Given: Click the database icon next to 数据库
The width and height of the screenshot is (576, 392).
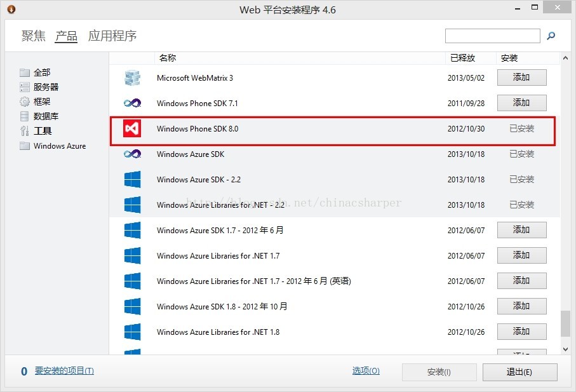Looking at the screenshot, I should click(25, 116).
